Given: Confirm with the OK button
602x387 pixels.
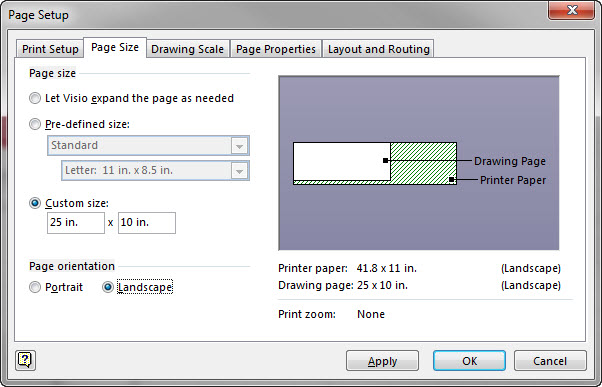Looking at the screenshot, I should 469,361.
